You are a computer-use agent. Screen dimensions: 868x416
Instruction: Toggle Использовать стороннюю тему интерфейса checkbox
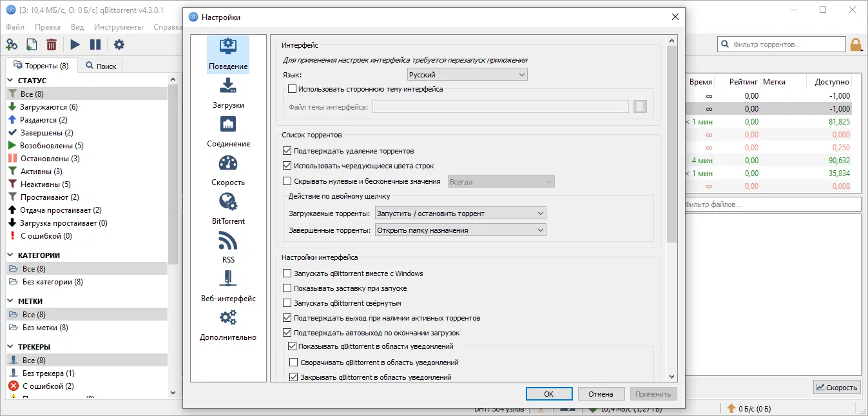point(293,89)
